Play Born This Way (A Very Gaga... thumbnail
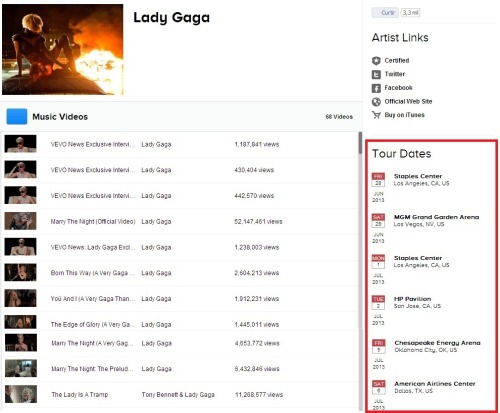Viewport: 500px width, 413px height. coord(20,272)
